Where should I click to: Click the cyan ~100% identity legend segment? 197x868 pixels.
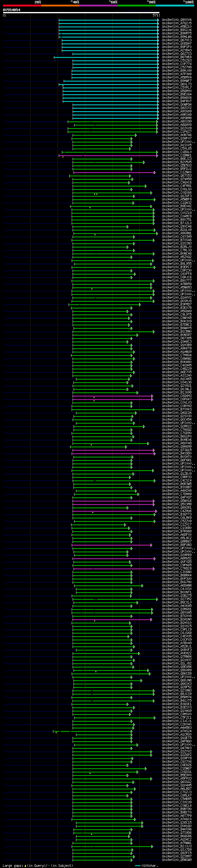pos(175,6)
